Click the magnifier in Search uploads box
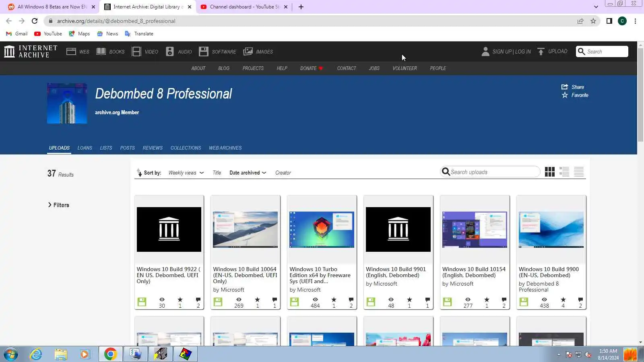This screenshot has width=644, height=362. click(446, 172)
